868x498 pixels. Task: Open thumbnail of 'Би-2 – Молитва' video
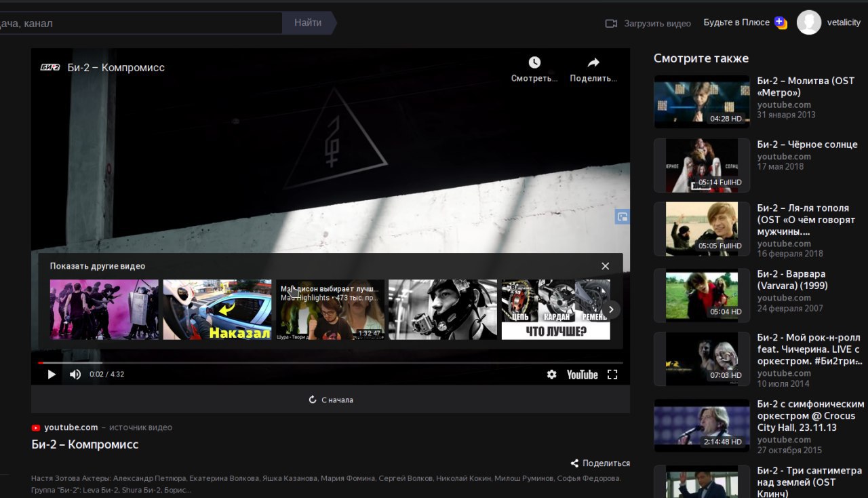coord(702,102)
